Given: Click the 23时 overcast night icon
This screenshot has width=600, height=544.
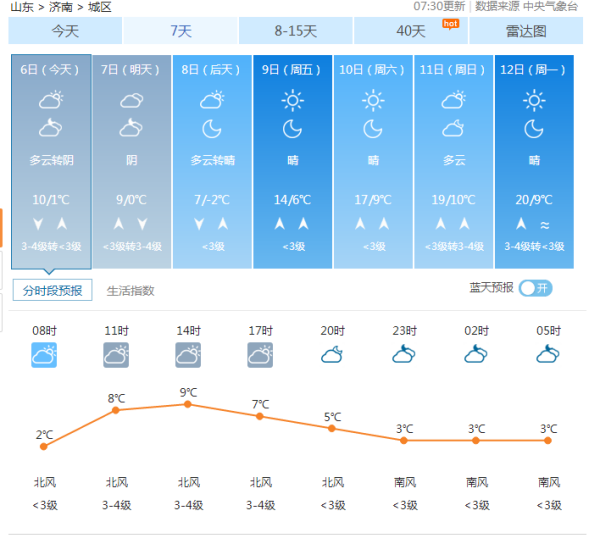Looking at the screenshot, I should pos(404,354).
